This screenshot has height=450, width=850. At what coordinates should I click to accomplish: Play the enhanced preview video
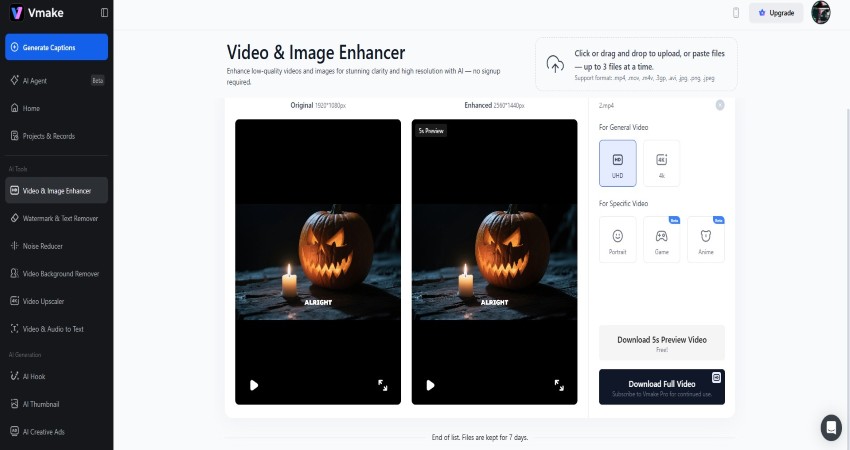(x=430, y=385)
